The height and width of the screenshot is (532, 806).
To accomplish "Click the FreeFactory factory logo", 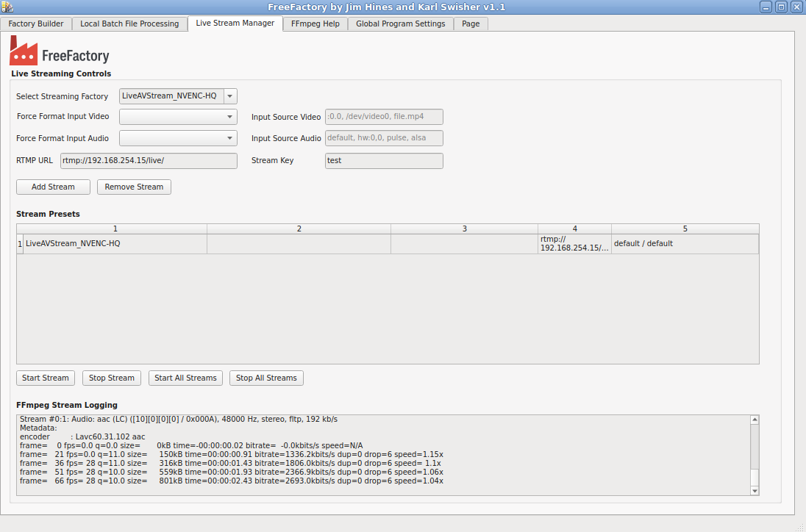I will tap(59, 50).
